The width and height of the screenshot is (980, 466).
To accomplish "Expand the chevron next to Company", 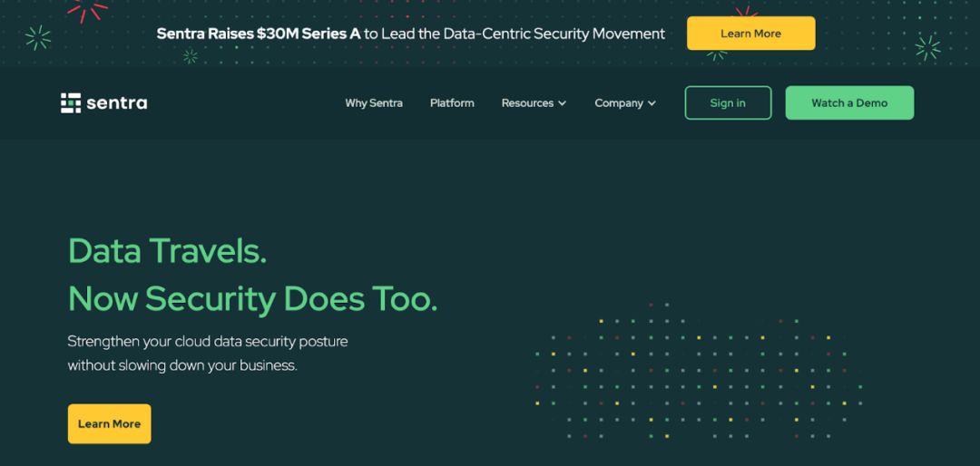I will 652,103.
